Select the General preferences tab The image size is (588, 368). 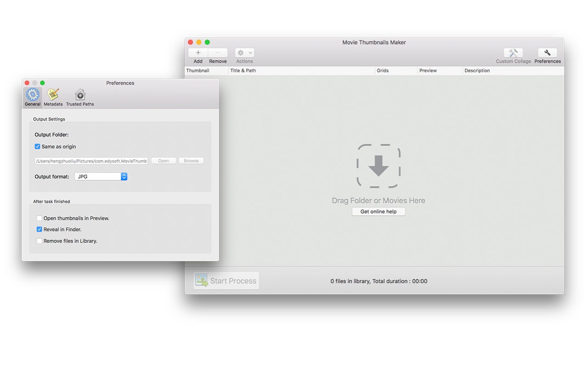tap(33, 98)
